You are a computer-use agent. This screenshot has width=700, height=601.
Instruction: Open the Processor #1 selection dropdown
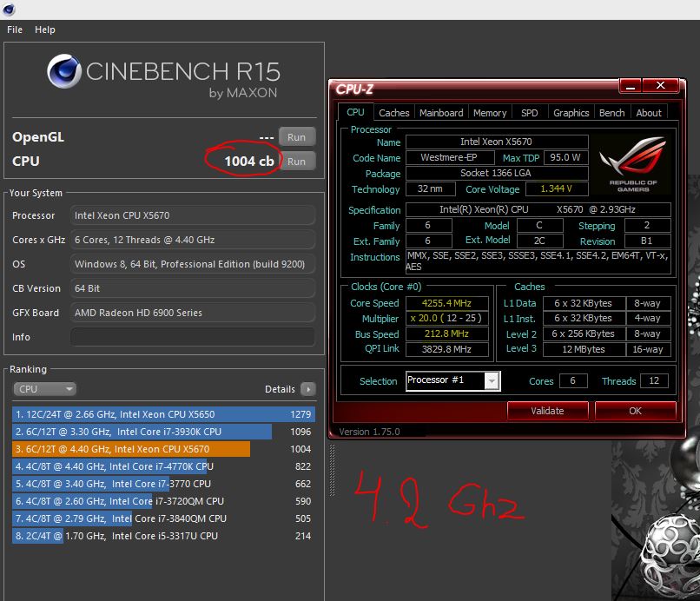[x=453, y=381]
